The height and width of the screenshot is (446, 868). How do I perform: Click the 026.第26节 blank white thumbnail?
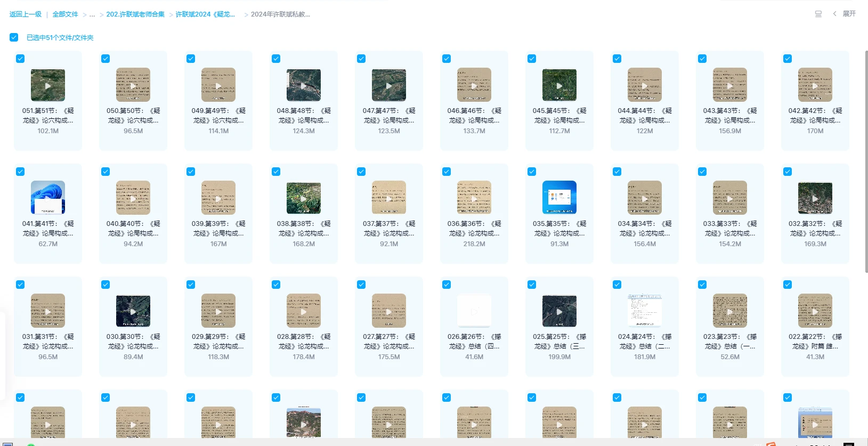(474, 311)
